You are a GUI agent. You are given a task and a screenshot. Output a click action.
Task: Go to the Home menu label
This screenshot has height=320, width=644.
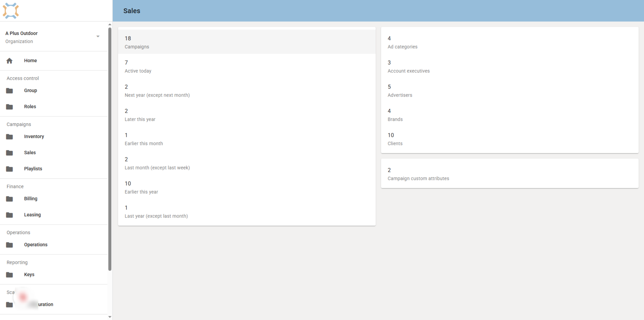tap(30, 60)
